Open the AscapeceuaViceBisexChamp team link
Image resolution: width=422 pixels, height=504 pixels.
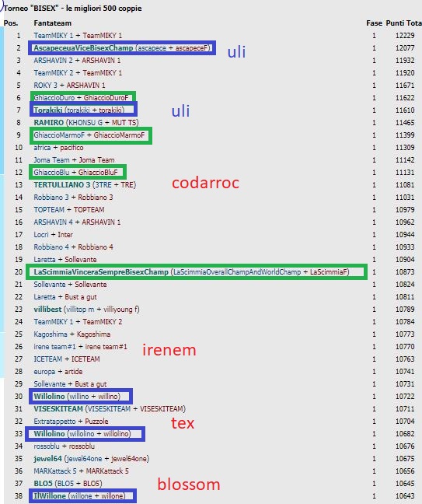point(83,48)
